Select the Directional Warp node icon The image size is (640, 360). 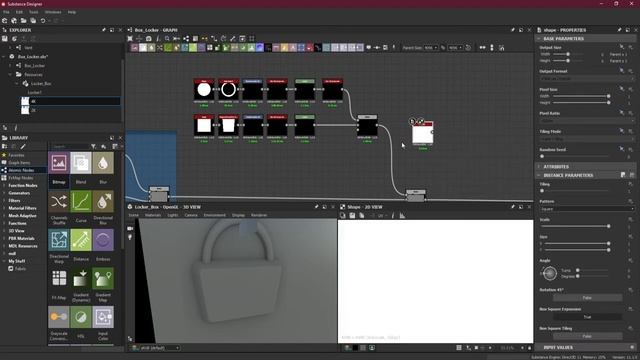(59, 240)
